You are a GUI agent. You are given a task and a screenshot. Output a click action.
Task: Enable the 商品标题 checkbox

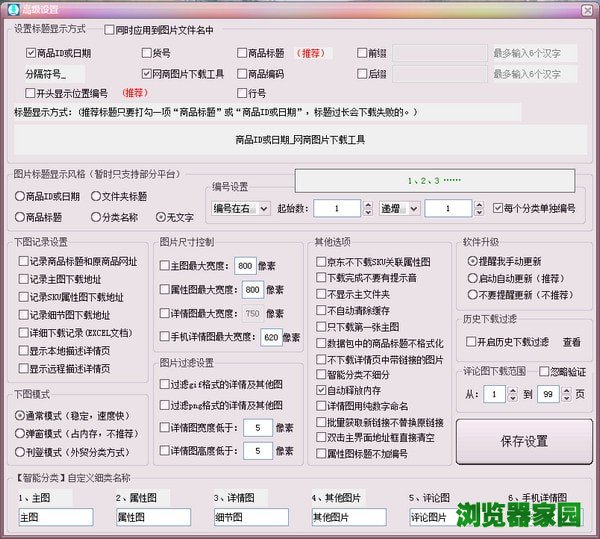242,53
